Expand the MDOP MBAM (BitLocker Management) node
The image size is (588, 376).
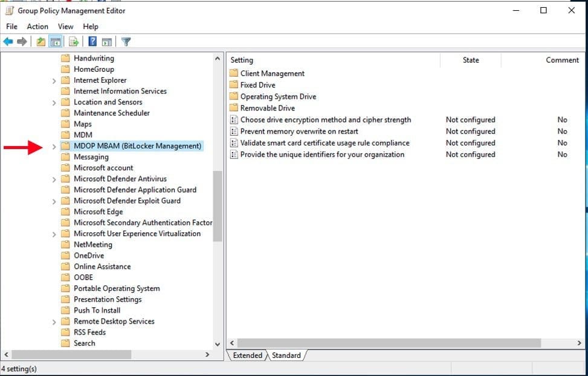tap(54, 146)
